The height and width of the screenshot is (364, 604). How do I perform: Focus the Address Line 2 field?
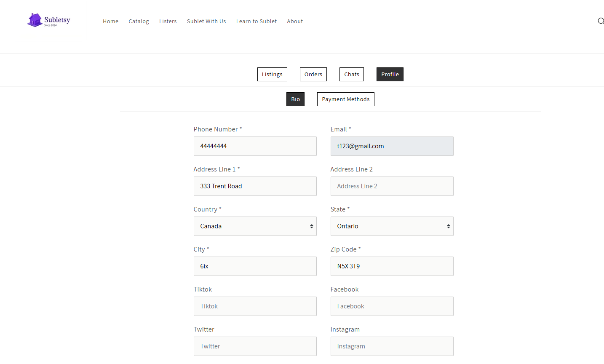click(x=392, y=186)
